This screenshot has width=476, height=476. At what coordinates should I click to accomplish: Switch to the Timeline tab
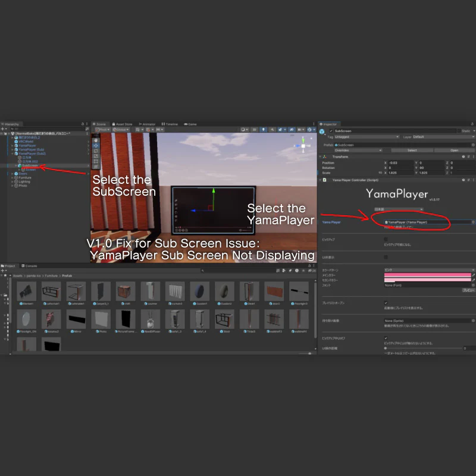click(170, 124)
